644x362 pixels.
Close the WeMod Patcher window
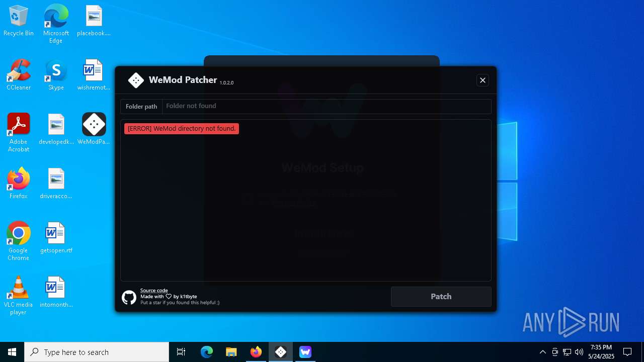pos(482,80)
